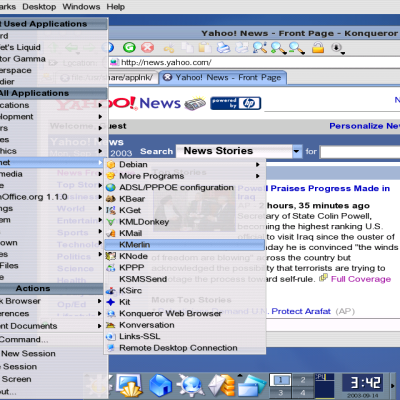
Task: Launch Konqueror globe-gear panel icon
Action: tap(190, 386)
